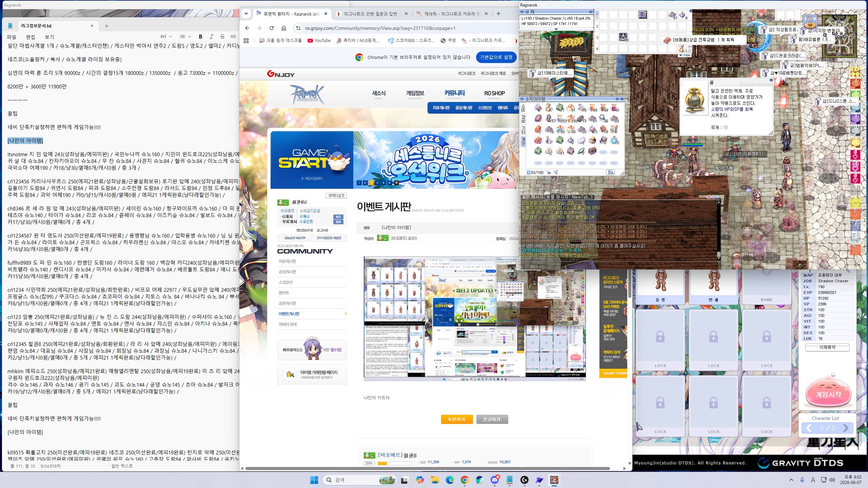Reload the gnjoy page in Chrome
Image resolution: width=868 pixels, height=488 pixels.
click(x=272, y=28)
